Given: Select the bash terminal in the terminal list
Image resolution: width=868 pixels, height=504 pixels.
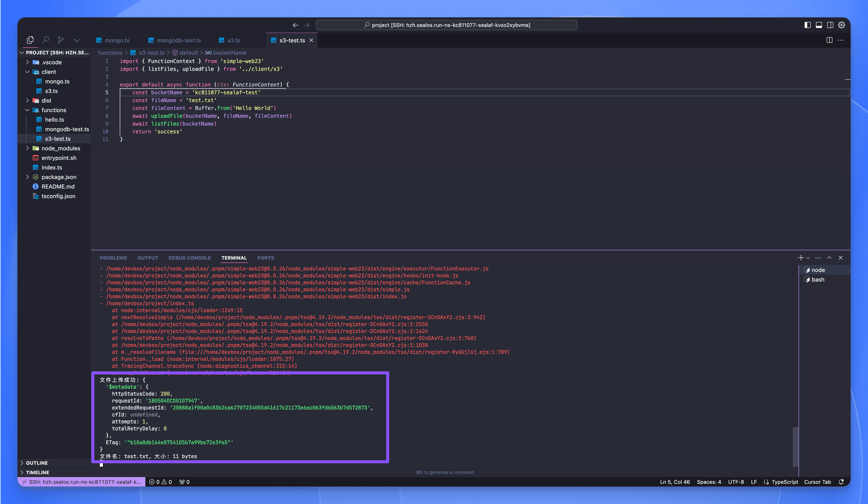Looking at the screenshot, I should point(818,280).
